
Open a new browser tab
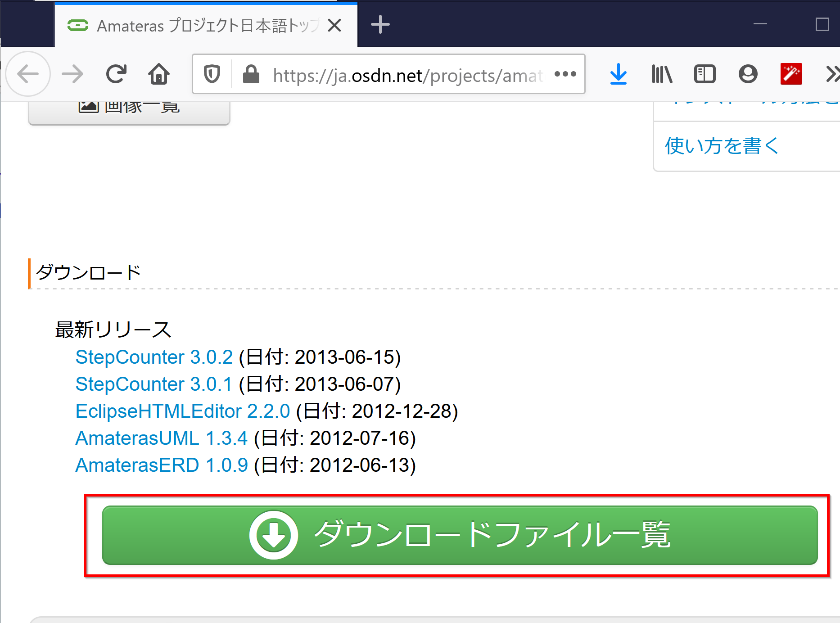(380, 24)
